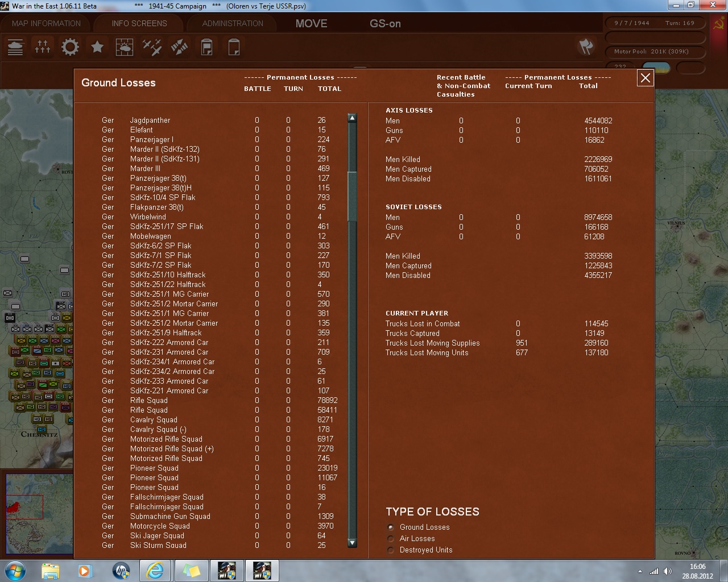
Task: Click the AXIS LOSSES heading
Action: click(x=409, y=110)
